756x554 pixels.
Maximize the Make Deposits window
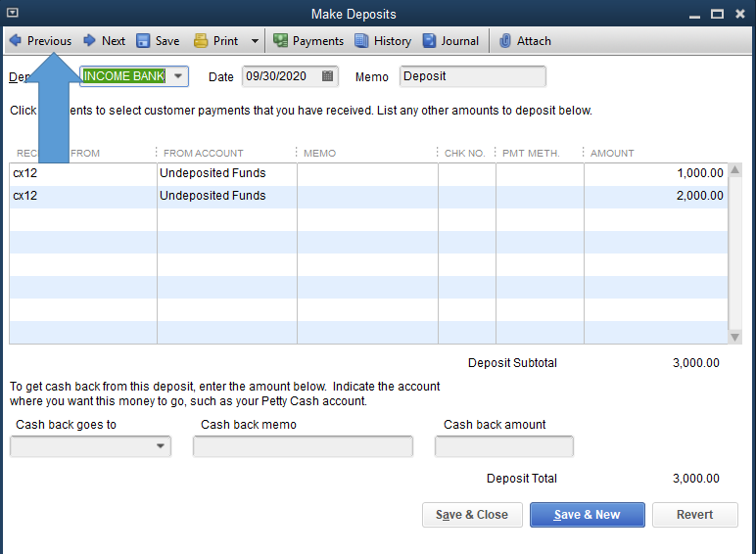(x=717, y=14)
